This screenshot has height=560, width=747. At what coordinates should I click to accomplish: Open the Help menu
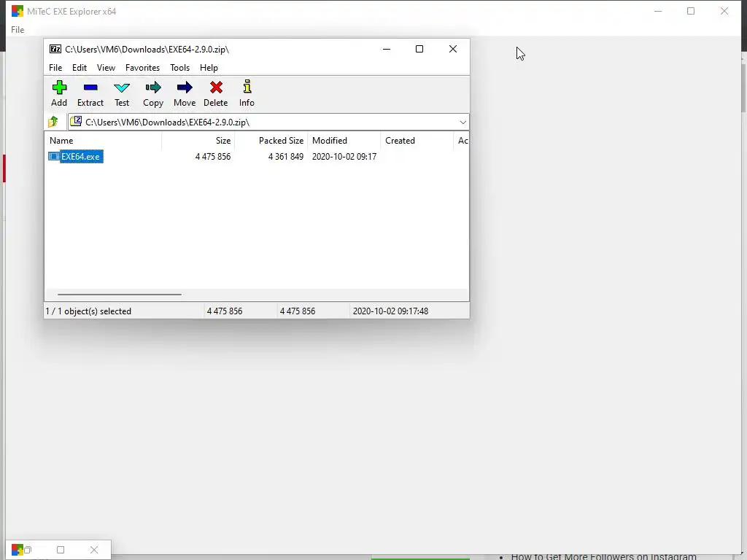click(209, 68)
